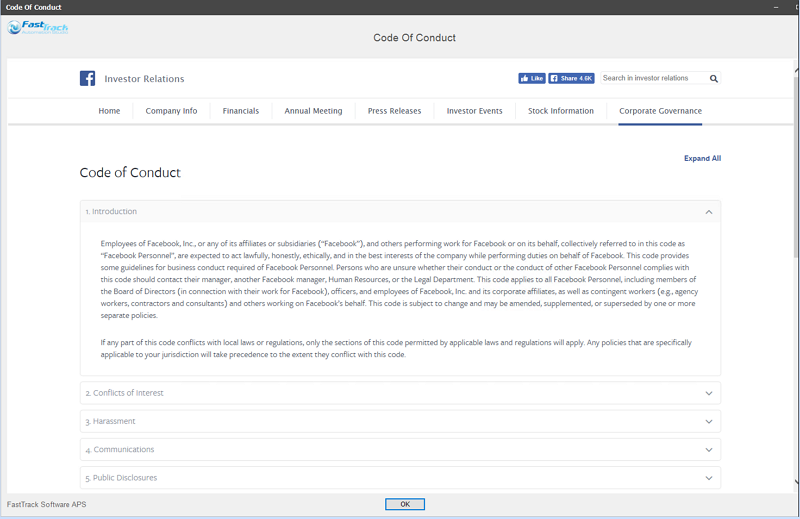Focus the Search in investor relations field
The image size is (800, 519).
[655, 78]
